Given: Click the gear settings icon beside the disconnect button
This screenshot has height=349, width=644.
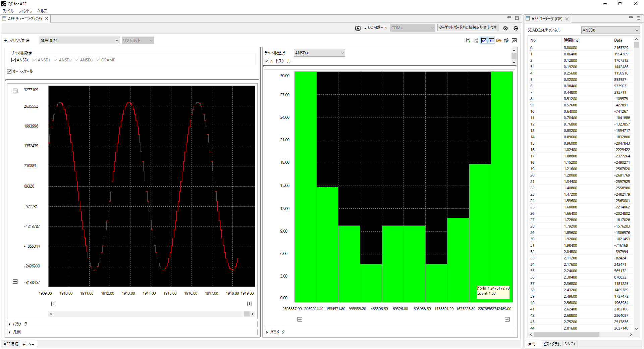Looking at the screenshot, I should 505,29.
